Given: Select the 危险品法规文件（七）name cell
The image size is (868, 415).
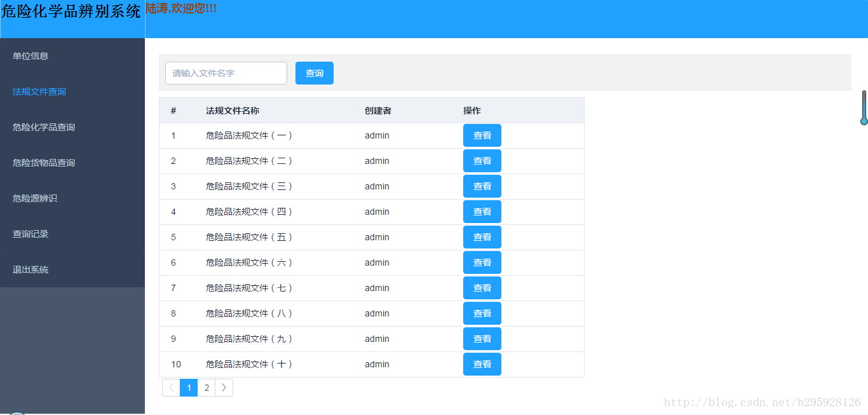Looking at the screenshot, I should pyautogui.click(x=250, y=288).
